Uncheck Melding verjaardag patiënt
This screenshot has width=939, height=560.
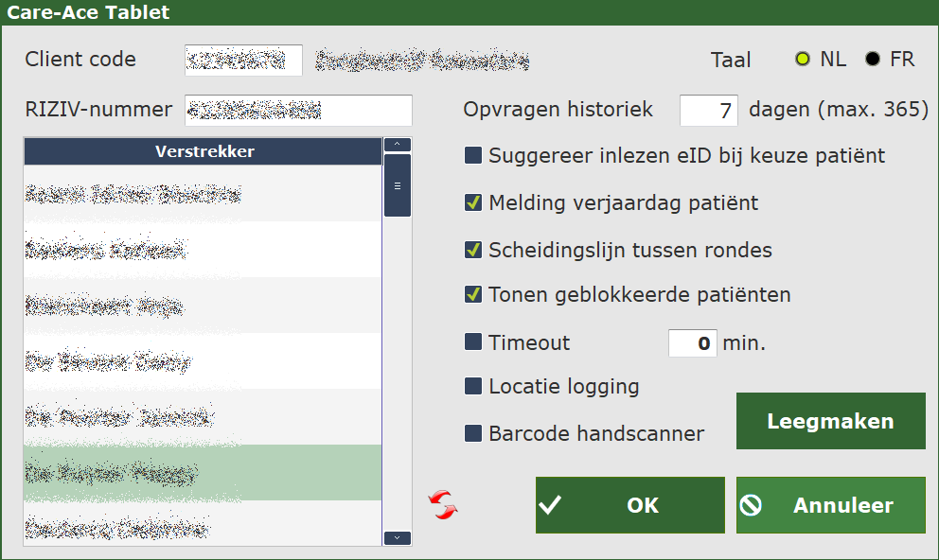coord(473,202)
